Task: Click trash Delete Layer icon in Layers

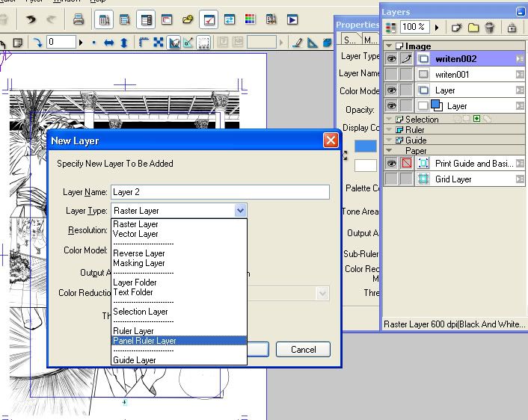Action: tap(490, 27)
